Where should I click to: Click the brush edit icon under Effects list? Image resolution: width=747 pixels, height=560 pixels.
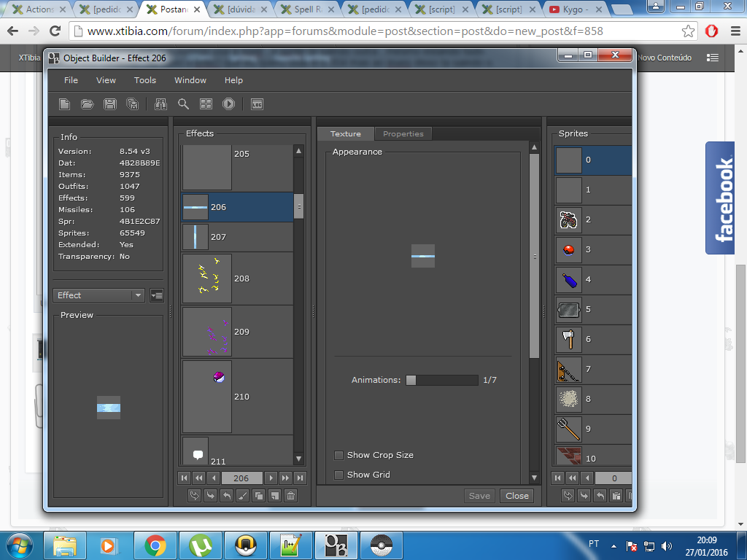pos(242,496)
